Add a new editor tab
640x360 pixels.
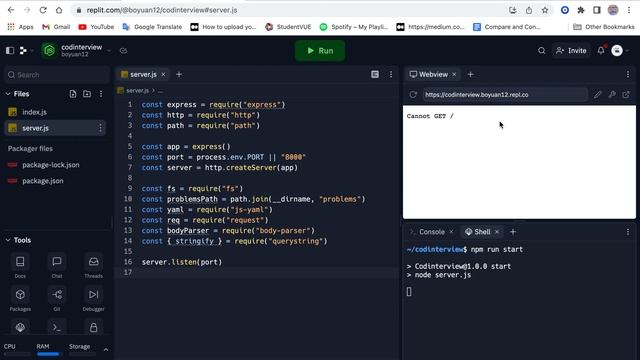coord(179,74)
